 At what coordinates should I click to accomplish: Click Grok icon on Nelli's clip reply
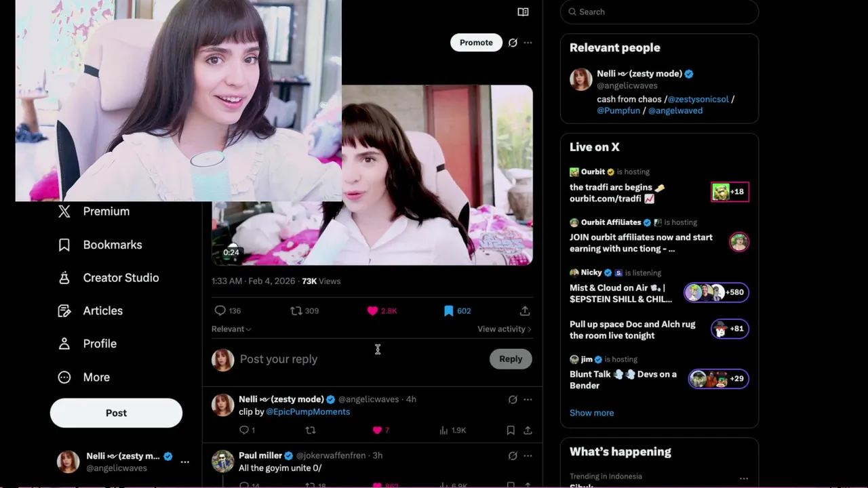point(513,399)
